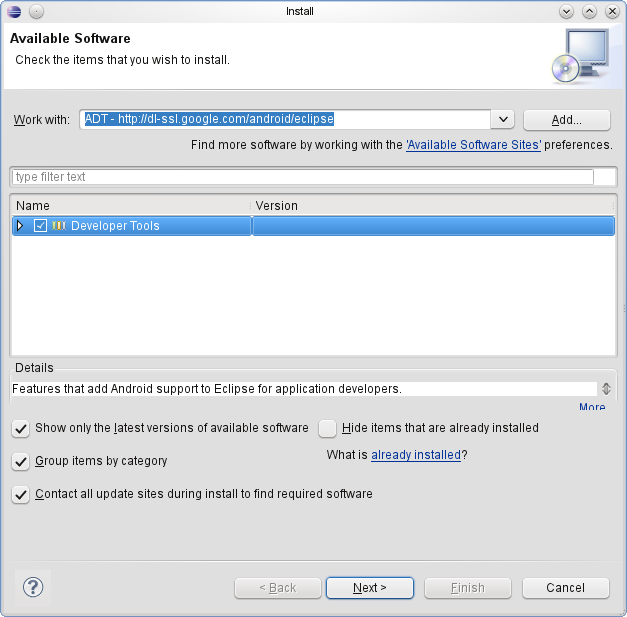Click the clear icon in filter box

click(x=605, y=177)
